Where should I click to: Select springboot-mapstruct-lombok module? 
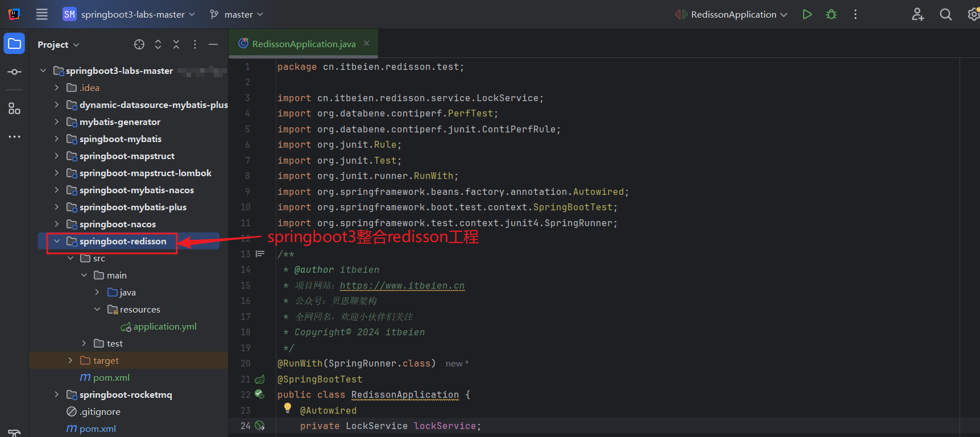pyautogui.click(x=145, y=173)
